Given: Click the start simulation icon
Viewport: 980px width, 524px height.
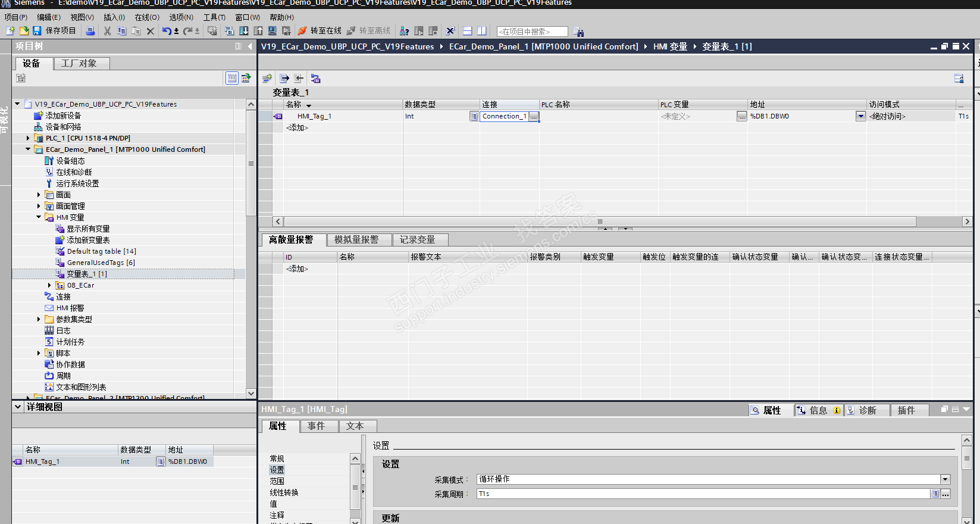Looking at the screenshot, I should [272, 31].
